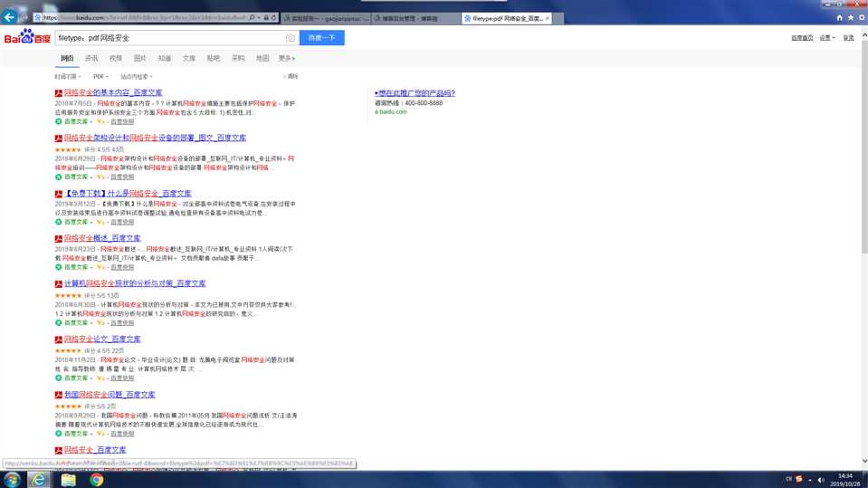
Task: Open the last result 网络安全_百度文库
Action: coord(95,450)
